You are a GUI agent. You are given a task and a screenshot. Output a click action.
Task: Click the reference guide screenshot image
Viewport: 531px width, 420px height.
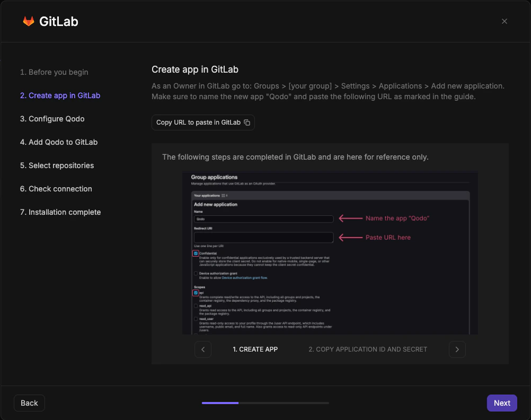pos(330,253)
